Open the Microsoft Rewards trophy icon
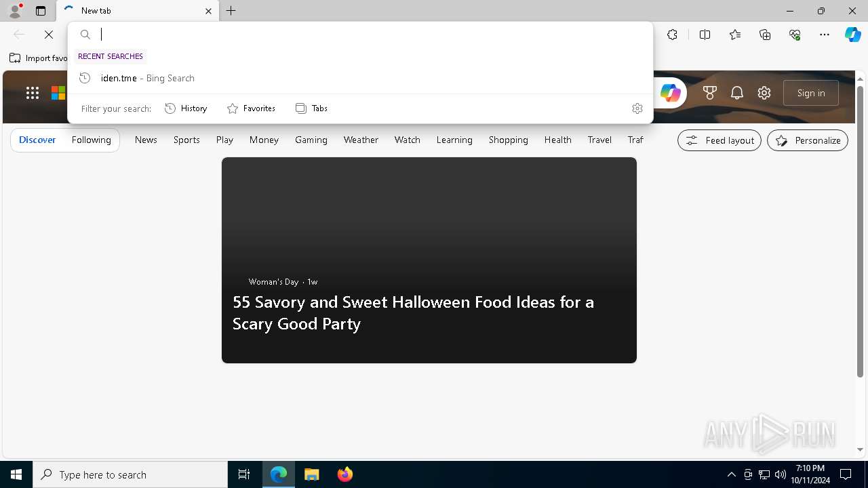 click(710, 93)
